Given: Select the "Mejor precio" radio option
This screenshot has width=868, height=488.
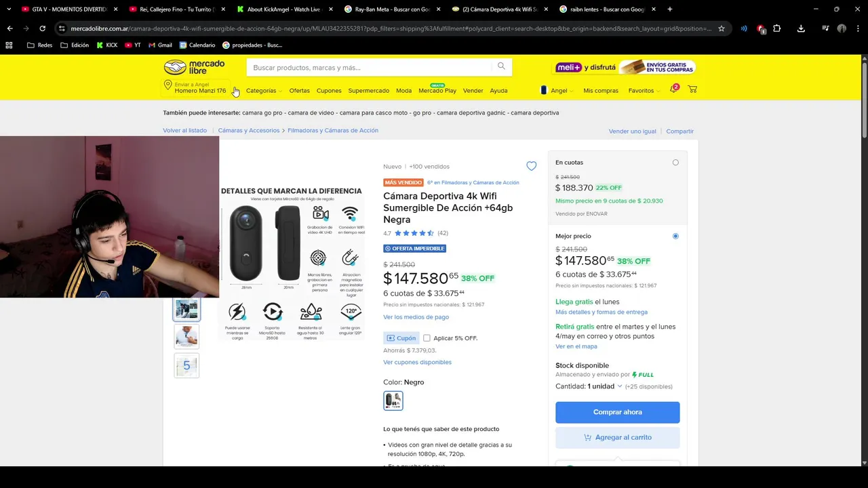Looking at the screenshot, I should point(675,236).
